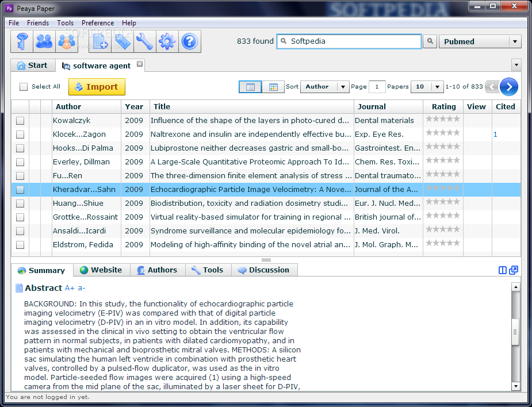532x407 pixels.
Task: Rate the Huang...Shiue paper with stars
Action: coord(443,201)
